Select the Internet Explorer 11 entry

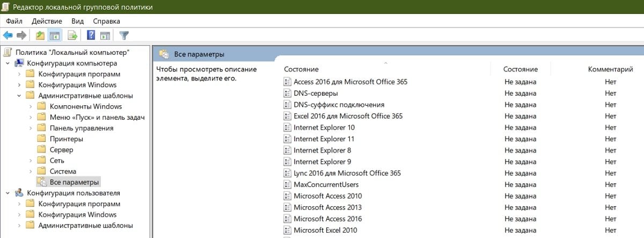pyautogui.click(x=324, y=139)
